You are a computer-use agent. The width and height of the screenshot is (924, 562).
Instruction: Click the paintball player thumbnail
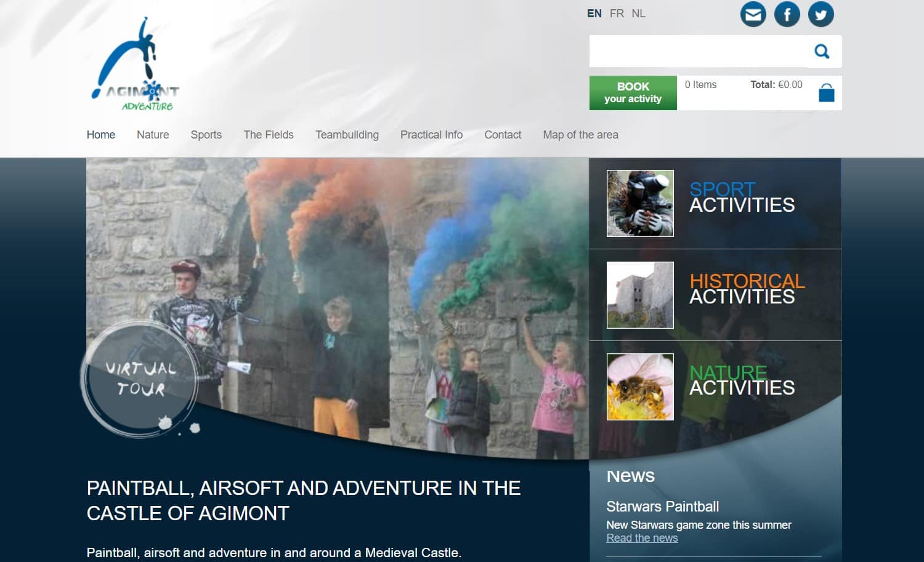click(x=640, y=204)
